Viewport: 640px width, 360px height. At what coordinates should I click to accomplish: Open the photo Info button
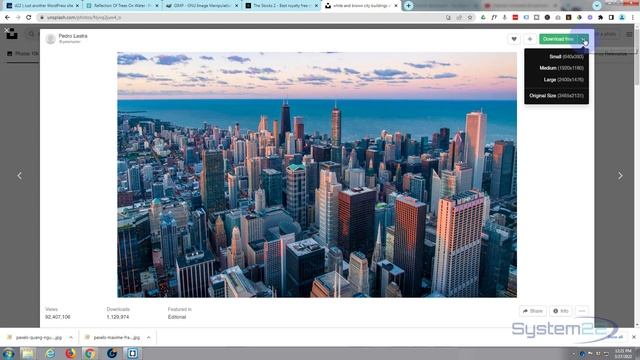561,311
